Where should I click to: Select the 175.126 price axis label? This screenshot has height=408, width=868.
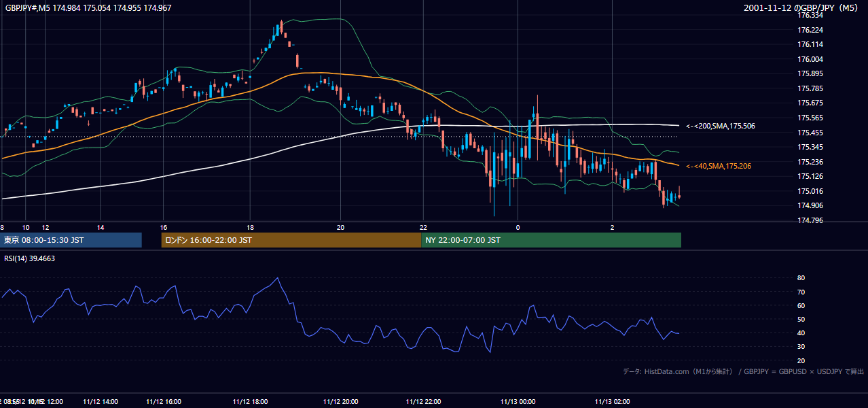click(810, 176)
